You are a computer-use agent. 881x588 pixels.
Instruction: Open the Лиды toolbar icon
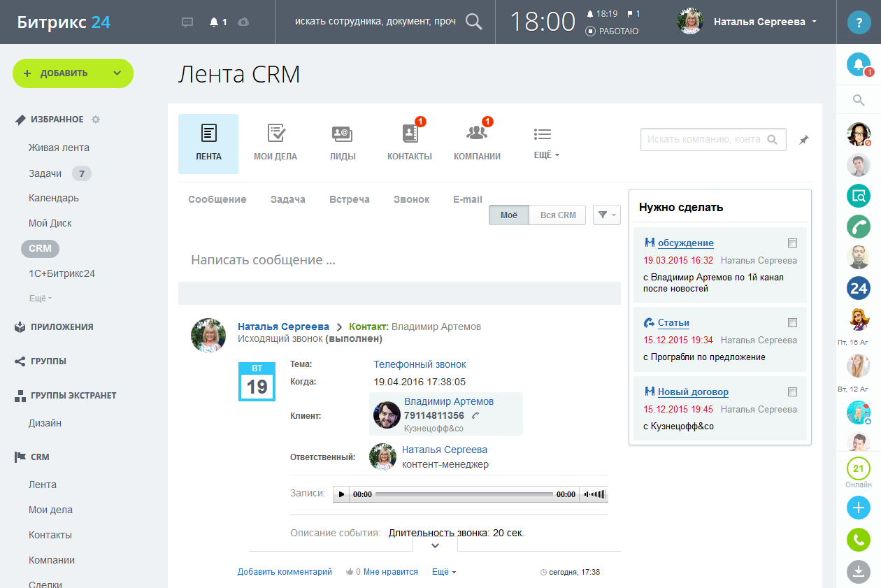pos(342,143)
